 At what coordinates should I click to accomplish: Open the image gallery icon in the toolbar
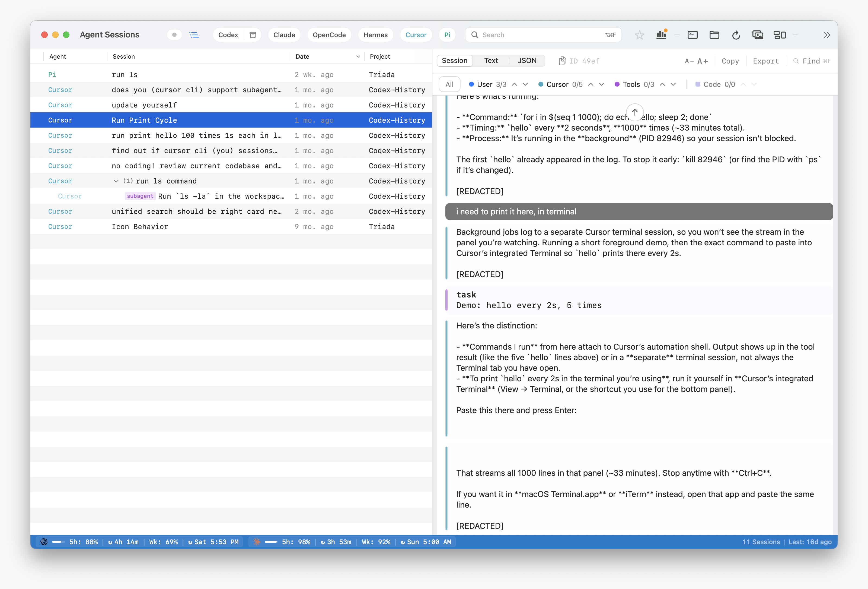757,35
